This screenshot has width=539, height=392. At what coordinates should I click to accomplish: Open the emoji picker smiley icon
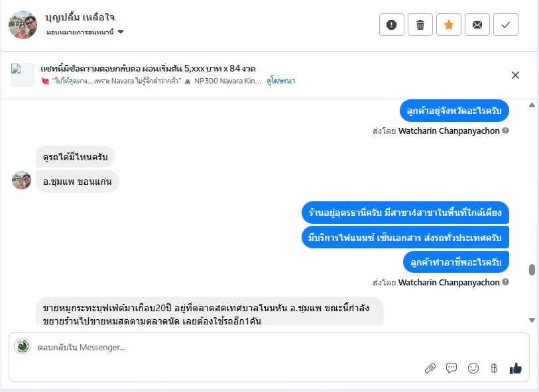[473, 368]
